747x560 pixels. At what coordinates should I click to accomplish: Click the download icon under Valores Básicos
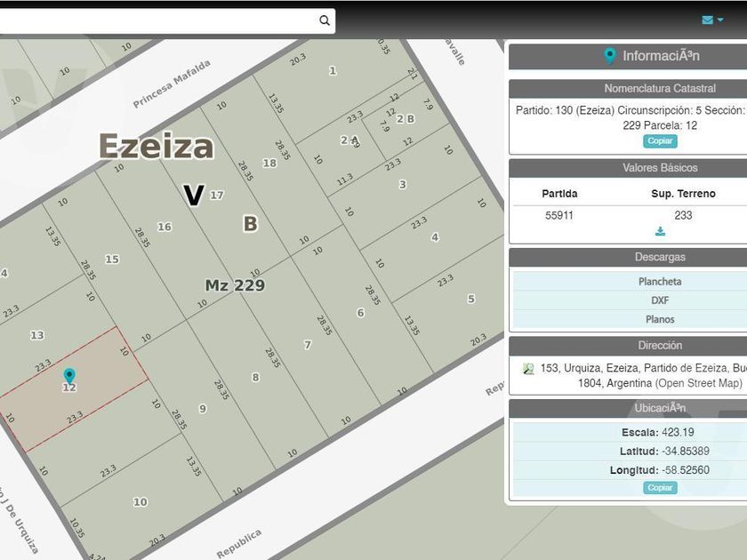click(x=660, y=231)
